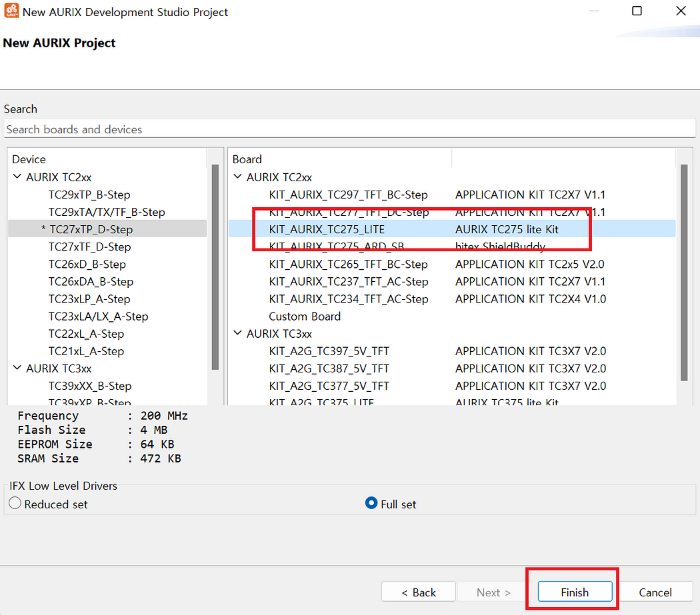Select device TC29xTP_B-Step
The width and height of the screenshot is (700, 615).
[89, 195]
